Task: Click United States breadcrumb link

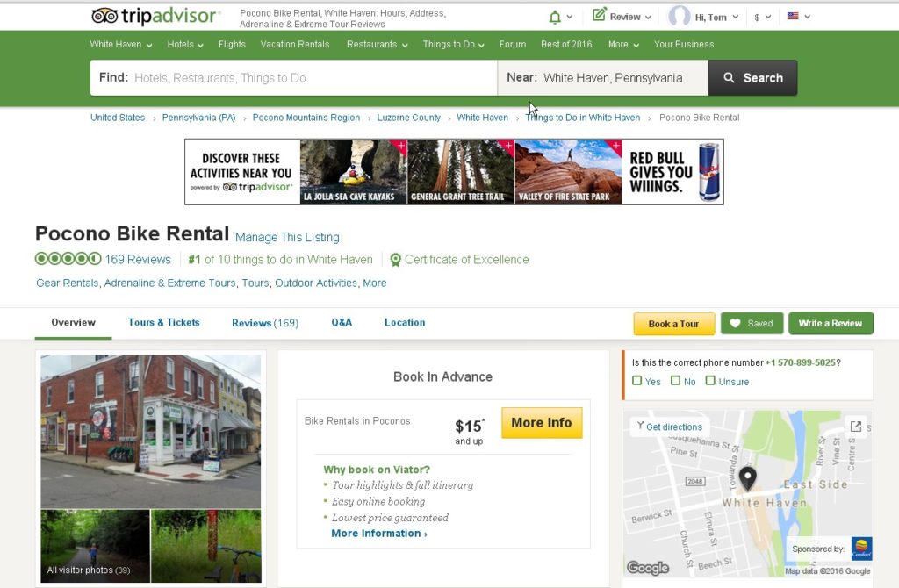Action: click(x=118, y=118)
